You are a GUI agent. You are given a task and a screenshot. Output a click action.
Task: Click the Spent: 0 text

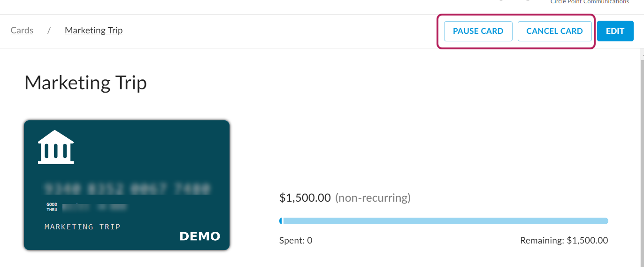click(296, 241)
